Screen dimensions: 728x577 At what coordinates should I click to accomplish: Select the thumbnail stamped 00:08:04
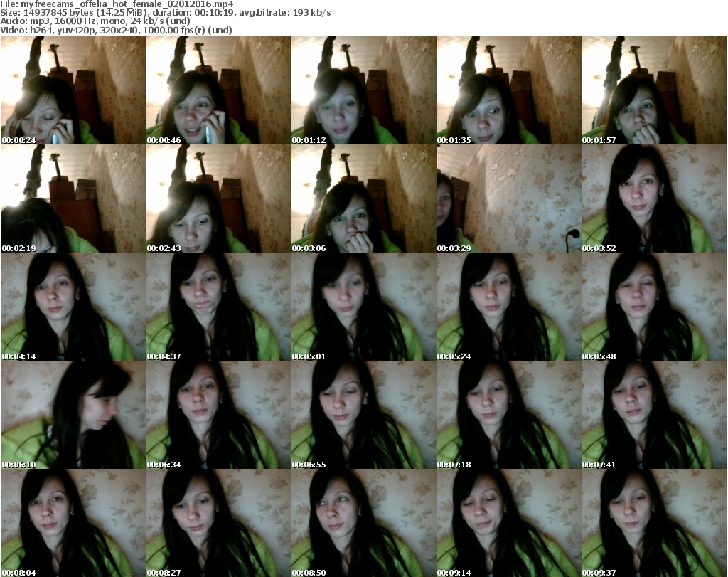click(74, 523)
